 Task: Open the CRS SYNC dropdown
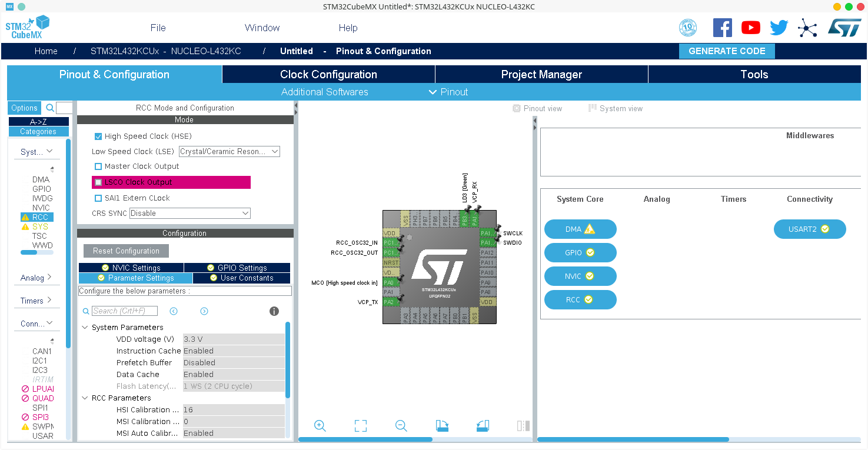[189, 214]
